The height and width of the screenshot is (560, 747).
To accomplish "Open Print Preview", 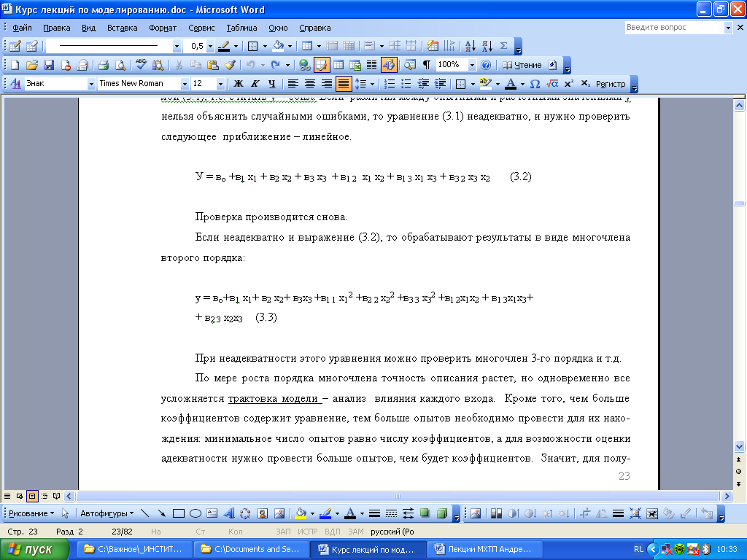I will 120,65.
